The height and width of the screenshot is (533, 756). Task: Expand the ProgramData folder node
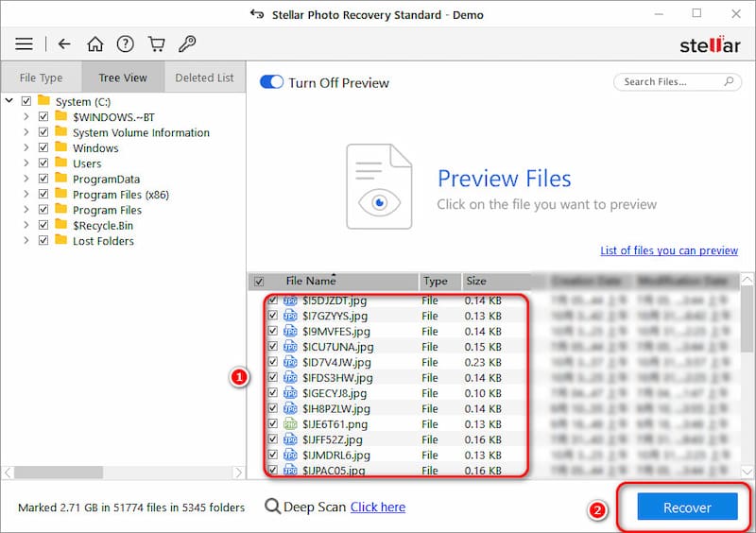click(26, 179)
